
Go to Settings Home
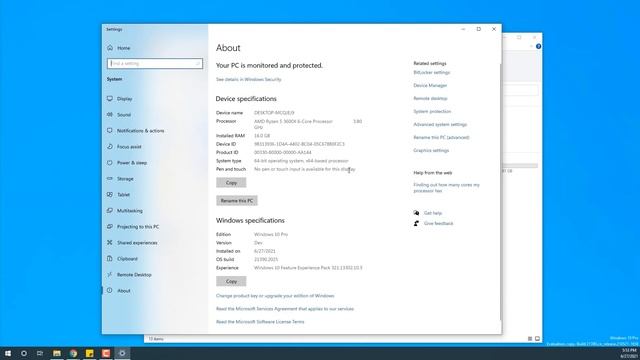pyautogui.click(x=118, y=48)
